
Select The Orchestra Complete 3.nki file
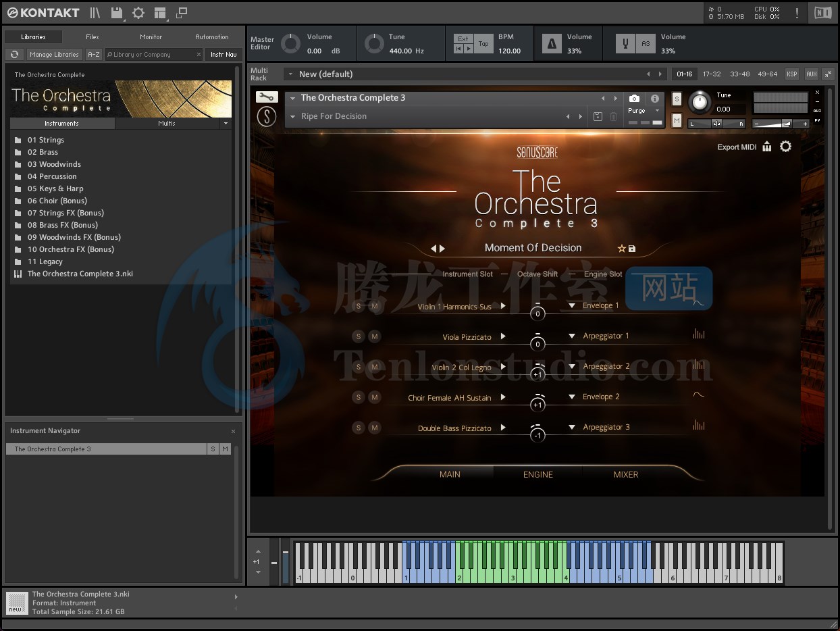coord(80,274)
